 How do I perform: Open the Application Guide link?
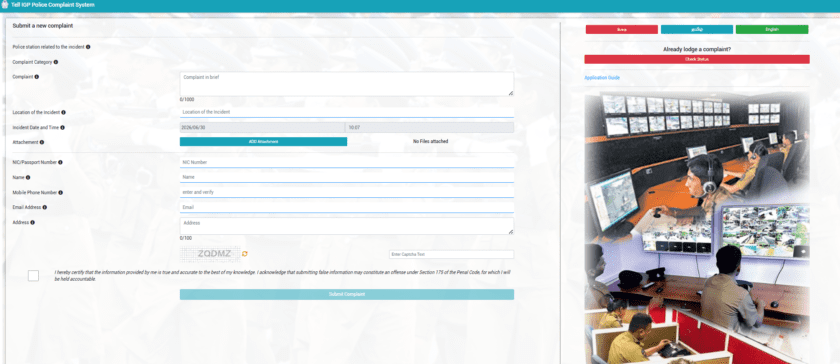point(602,78)
